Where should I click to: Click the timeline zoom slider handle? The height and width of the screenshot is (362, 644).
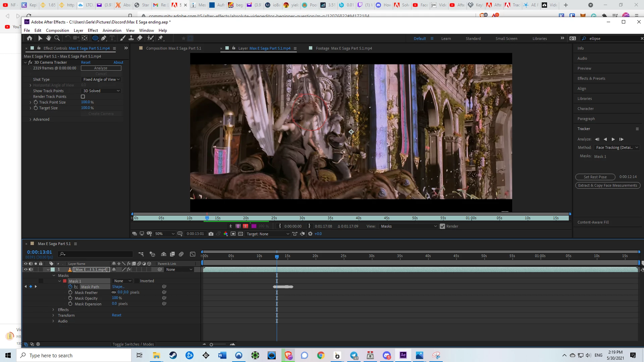coord(211,344)
